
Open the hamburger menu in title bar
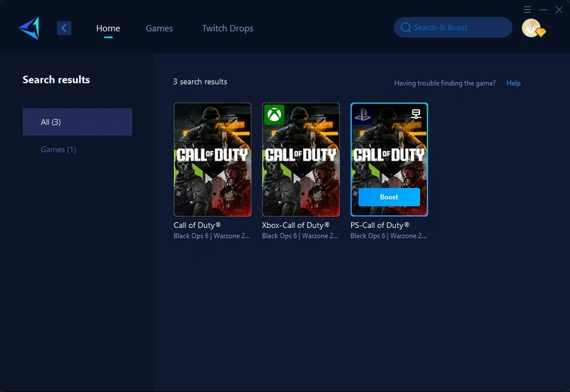click(527, 9)
